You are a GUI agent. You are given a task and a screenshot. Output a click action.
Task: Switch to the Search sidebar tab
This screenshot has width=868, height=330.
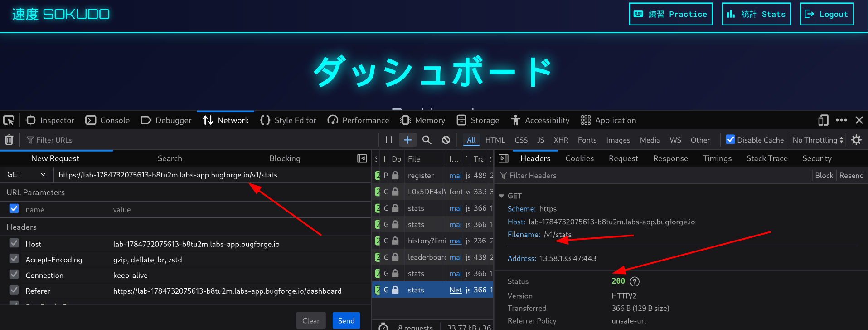(170, 158)
